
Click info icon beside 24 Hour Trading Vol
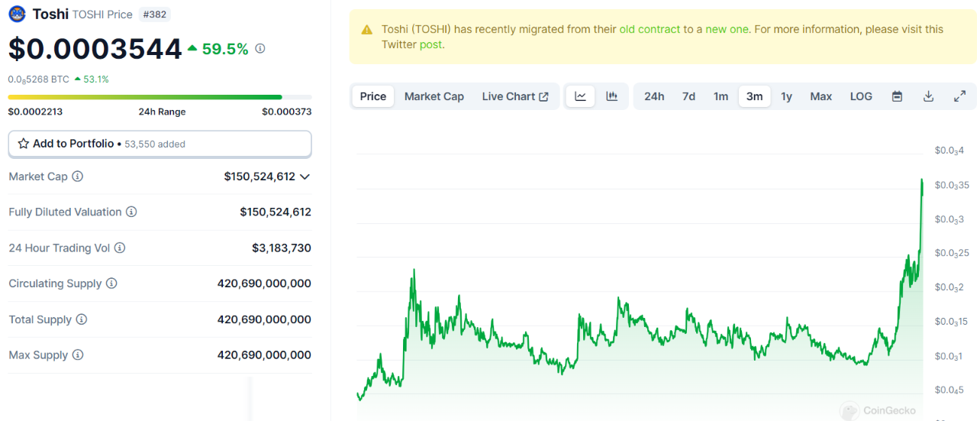point(120,248)
